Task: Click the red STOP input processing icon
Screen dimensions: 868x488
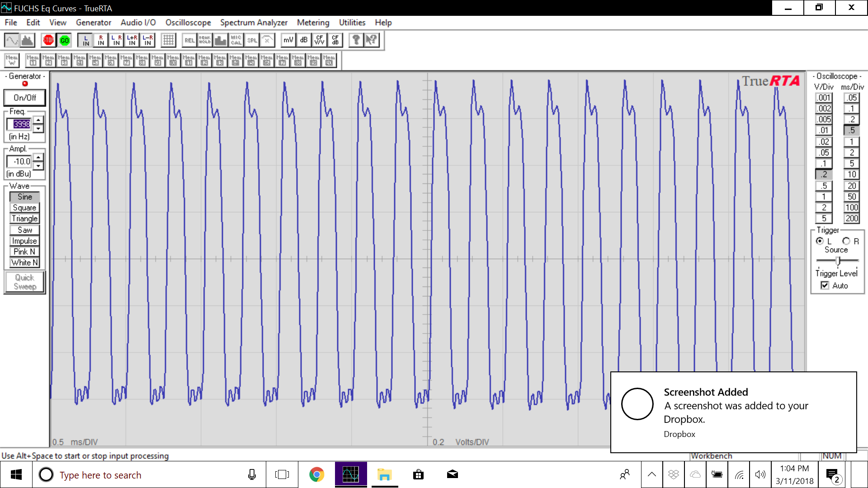Action: point(48,40)
